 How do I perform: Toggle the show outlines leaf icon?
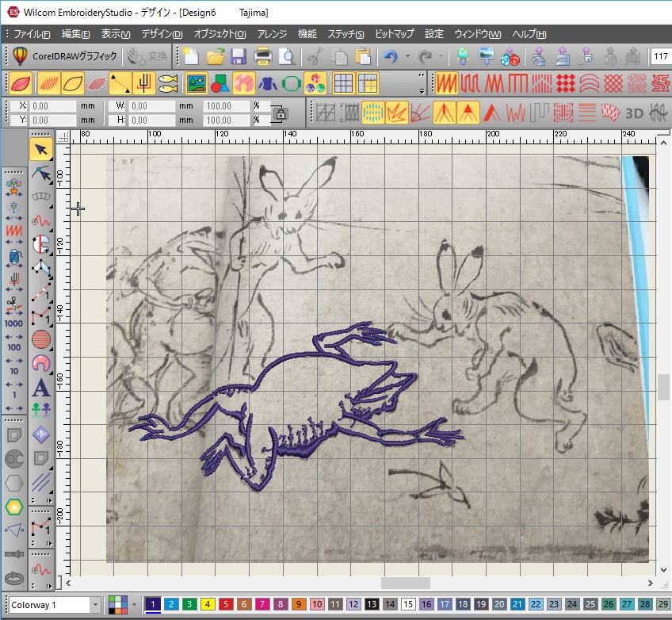pos(72,83)
